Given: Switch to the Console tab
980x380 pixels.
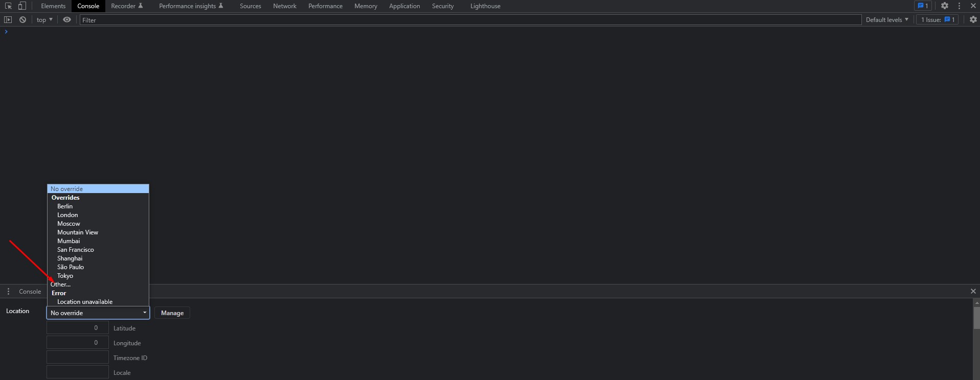Looking at the screenshot, I should point(88,6).
